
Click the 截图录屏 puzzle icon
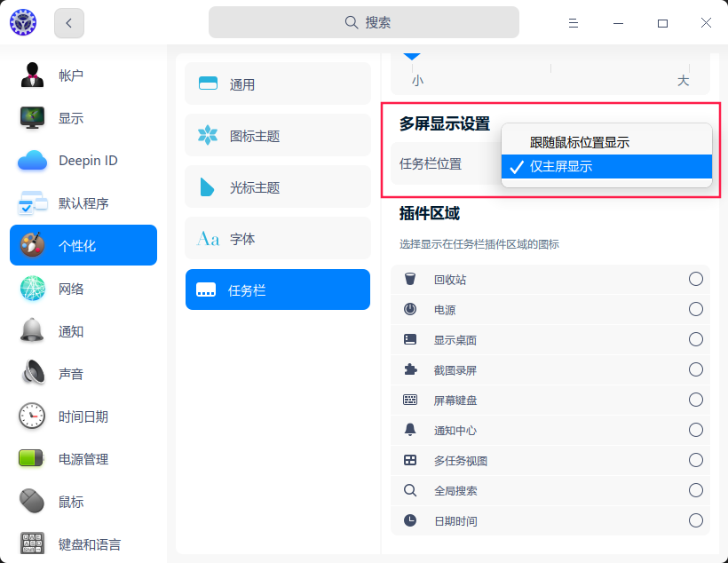[x=410, y=369]
